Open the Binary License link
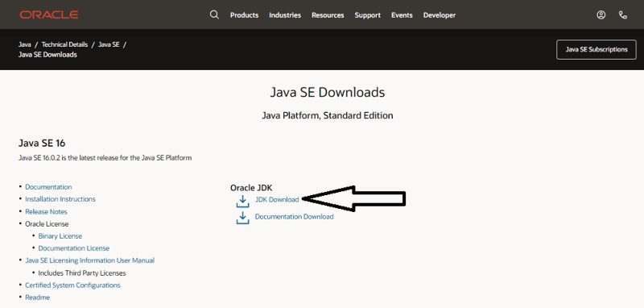The image size is (644, 308). pos(60,236)
